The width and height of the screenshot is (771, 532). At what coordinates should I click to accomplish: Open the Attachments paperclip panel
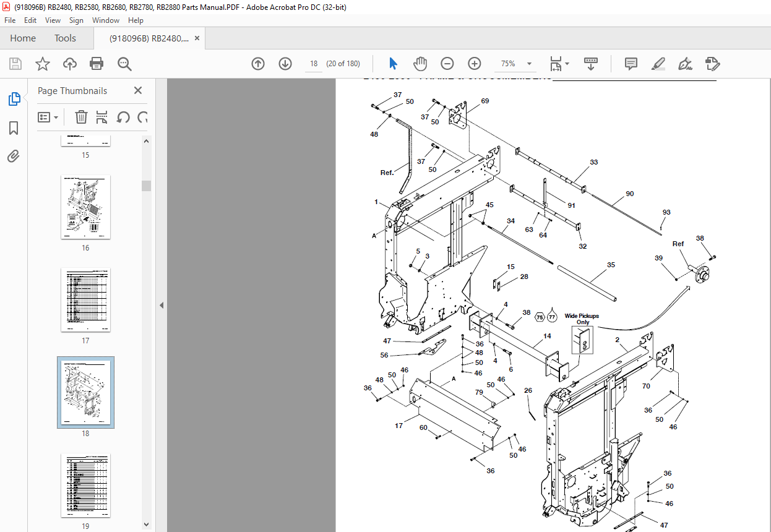[x=14, y=157]
